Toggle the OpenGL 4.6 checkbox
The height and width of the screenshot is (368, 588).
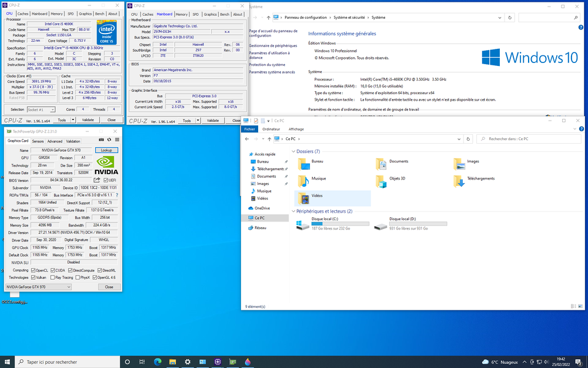click(95, 277)
